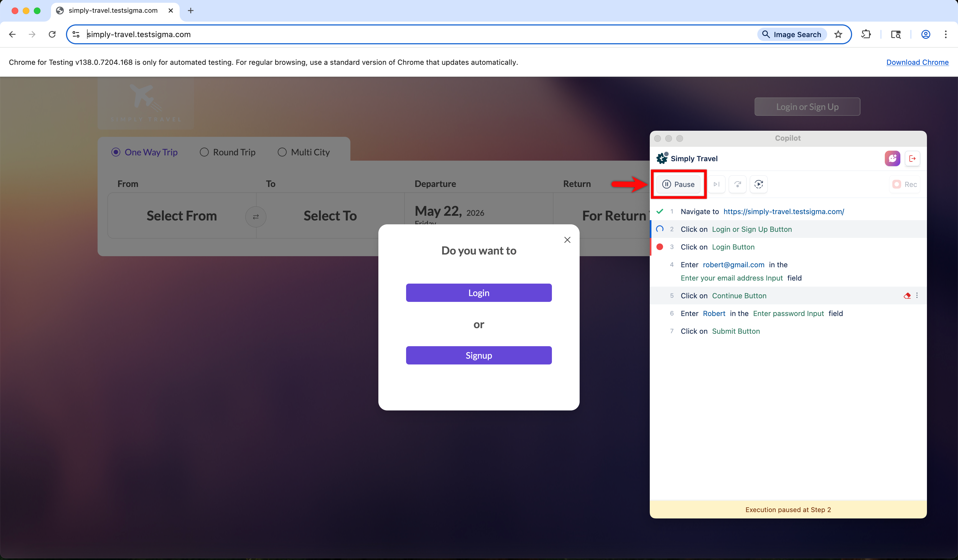Screen dimensions: 958x560
Task: Click Enter password Input element in step 6
Action: click(x=788, y=314)
